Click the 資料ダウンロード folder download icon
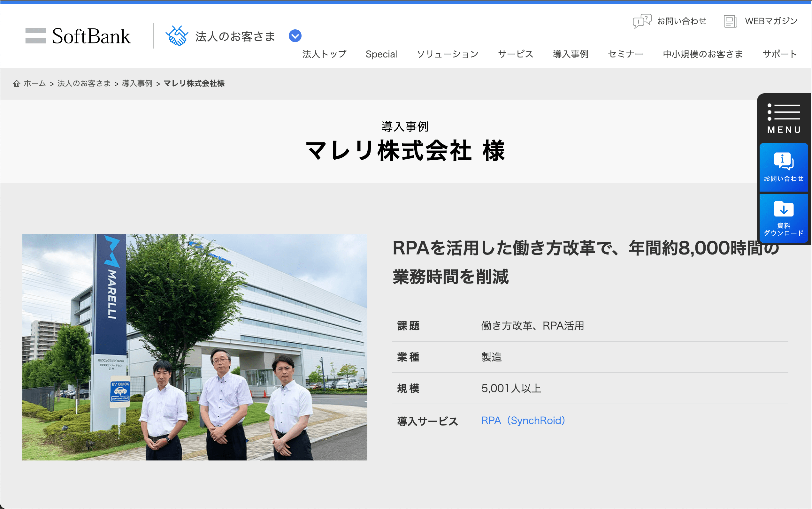The width and height of the screenshot is (812, 509). (784, 209)
